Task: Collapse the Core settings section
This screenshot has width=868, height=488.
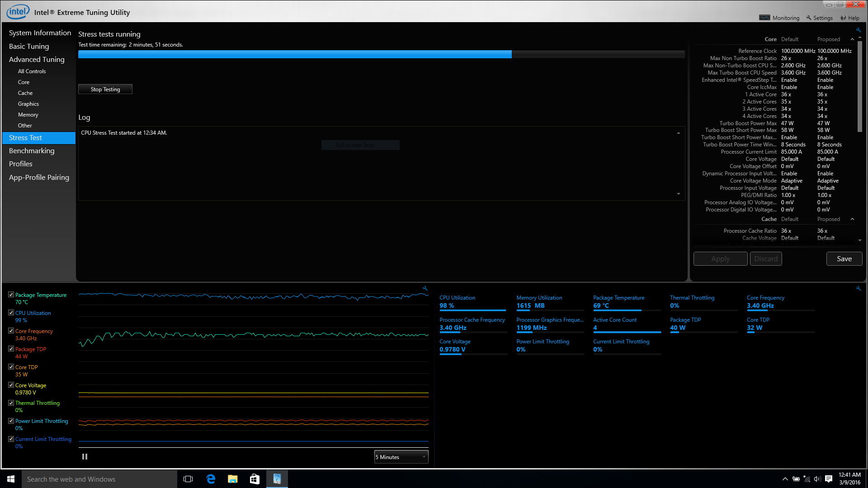Action: [x=852, y=39]
